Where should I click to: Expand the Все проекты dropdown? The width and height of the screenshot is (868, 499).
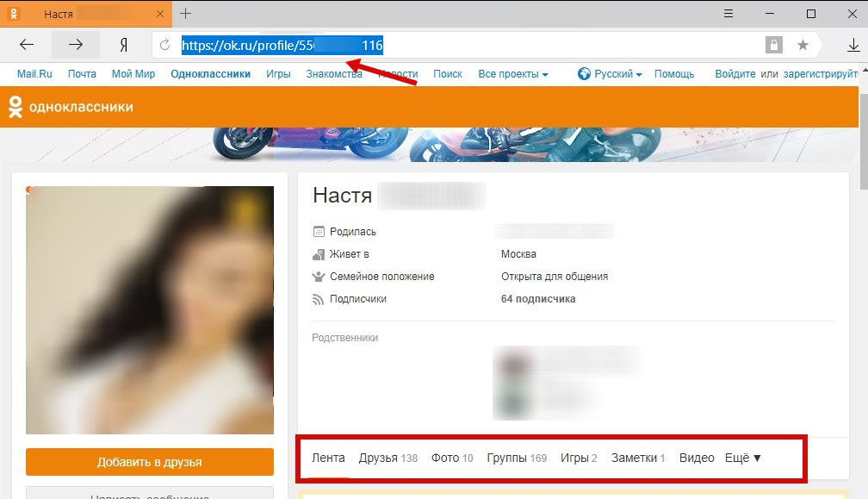pos(512,74)
